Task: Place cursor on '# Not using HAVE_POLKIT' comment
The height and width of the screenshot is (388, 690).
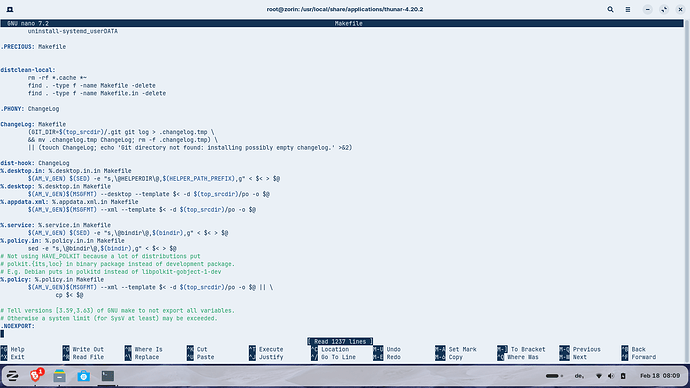Action: [x=100, y=256]
